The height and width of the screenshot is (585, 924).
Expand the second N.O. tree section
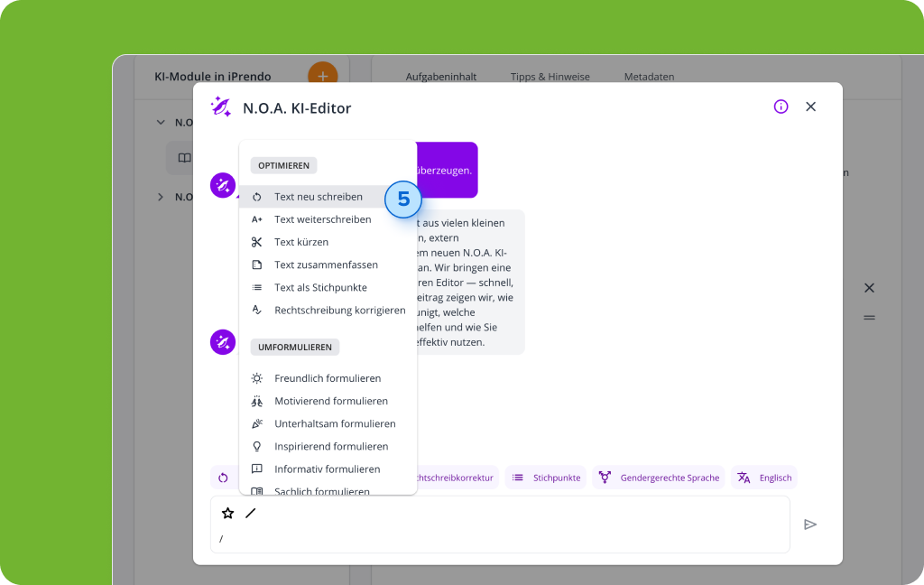tap(161, 197)
